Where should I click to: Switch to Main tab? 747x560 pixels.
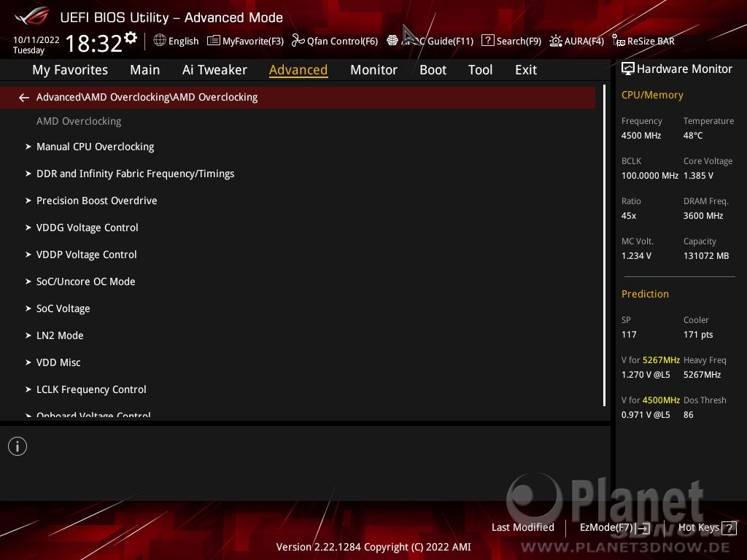[145, 70]
